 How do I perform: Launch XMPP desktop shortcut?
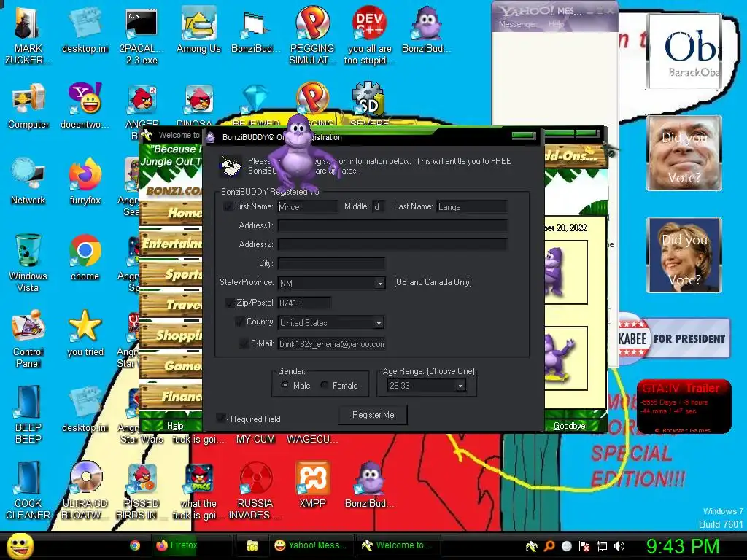[x=312, y=485]
